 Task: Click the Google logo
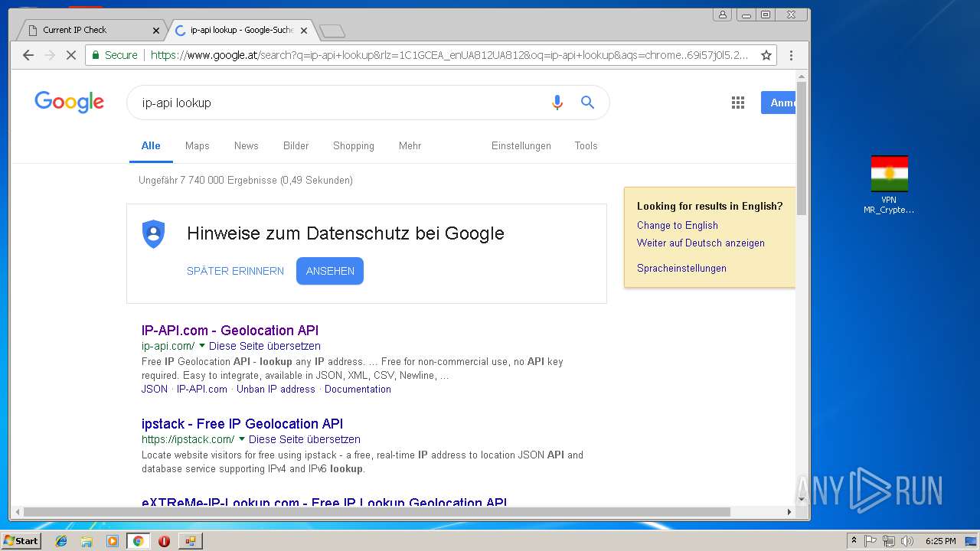tap(69, 102)
